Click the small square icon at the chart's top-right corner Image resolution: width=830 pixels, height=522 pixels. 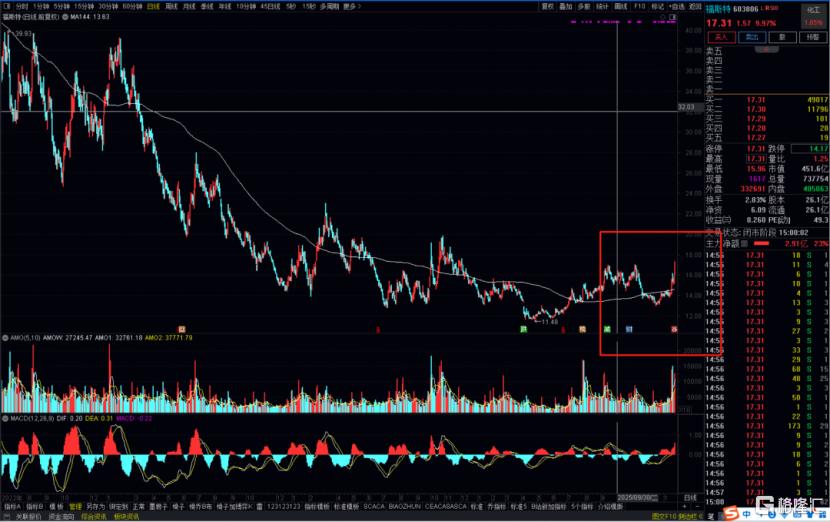(673, 17)
